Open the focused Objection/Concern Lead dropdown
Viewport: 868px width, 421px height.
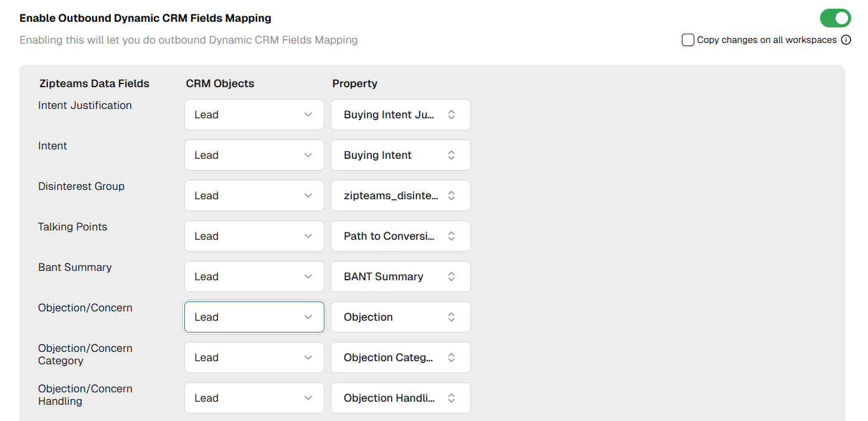(x=254, y=317)
